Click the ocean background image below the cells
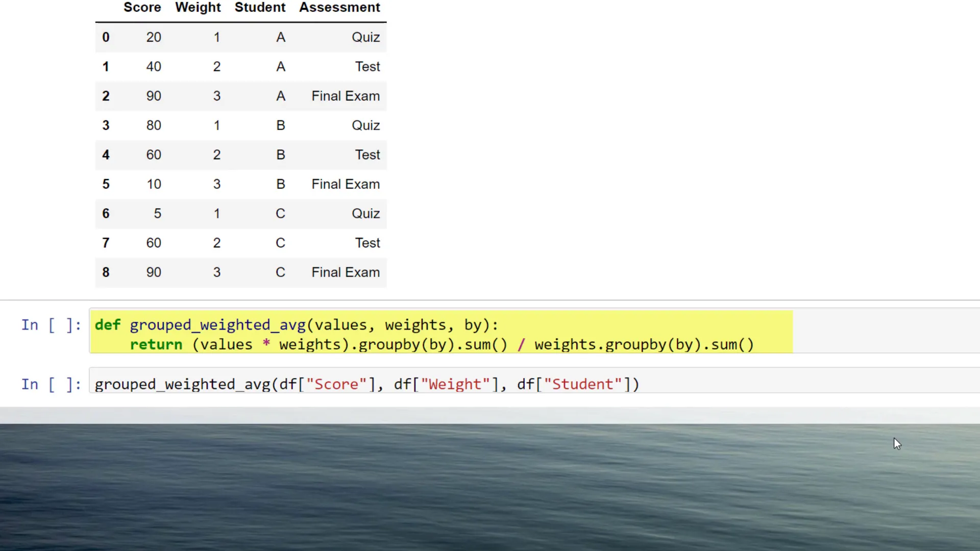980x551 pixels. (x=490, y=485)
